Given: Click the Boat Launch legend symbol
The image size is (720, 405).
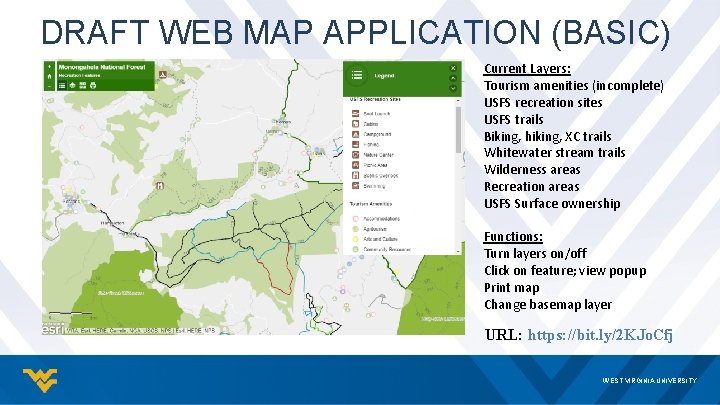Looking at the screenshot, I should click(355, 113).
